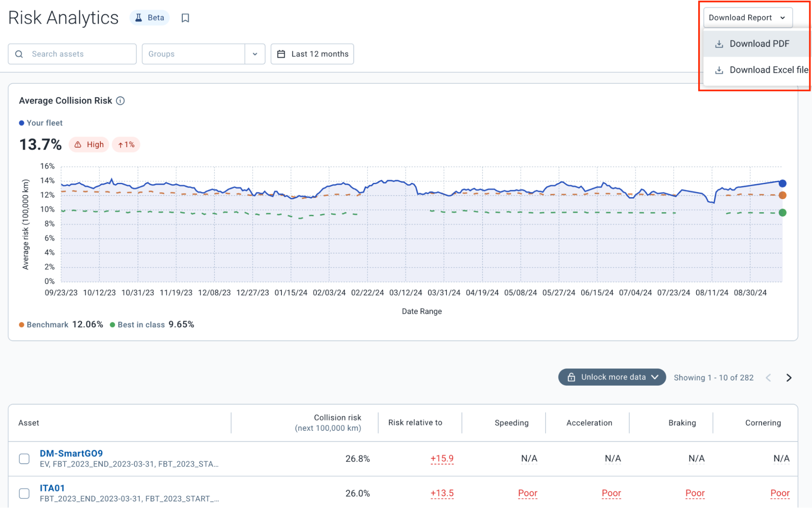Click the High risk warning badge
The width and height of the screenshot is (812, 508).
point(89,145)
